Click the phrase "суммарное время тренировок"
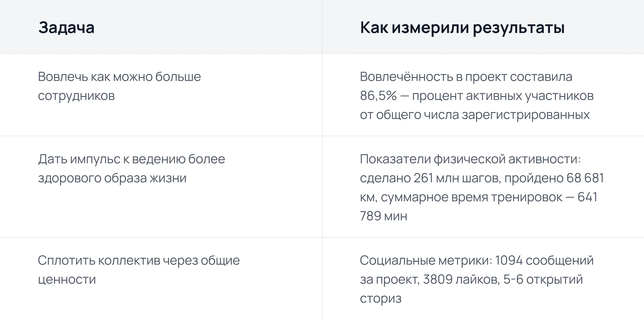644x320 pixels. (x=472, y=197)
